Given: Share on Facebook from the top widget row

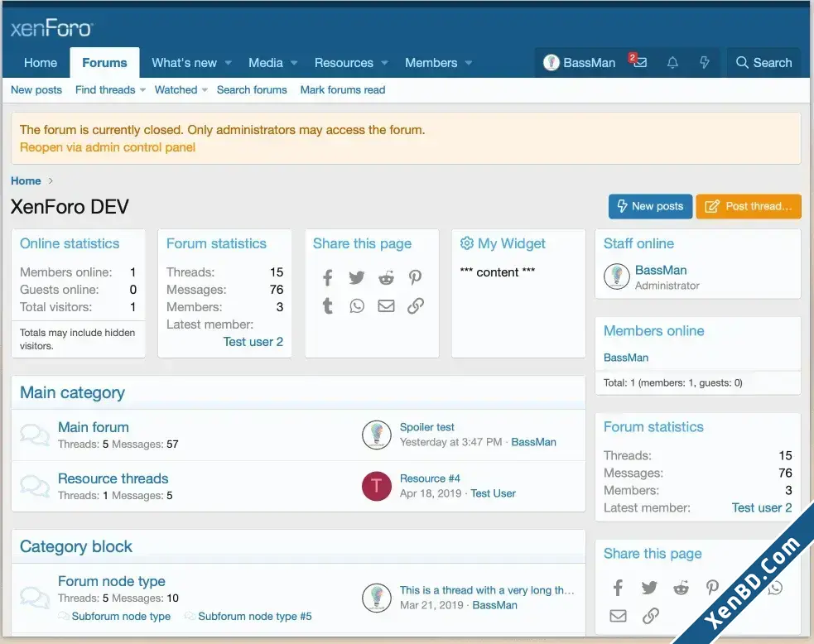Looking at the screenshot, I should coord(328,277).
